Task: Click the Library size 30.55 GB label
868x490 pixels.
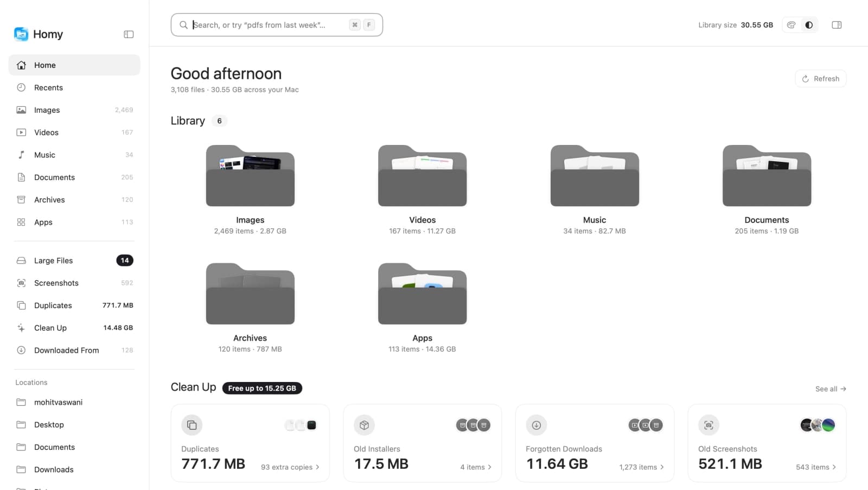Action: [x=736, y=25]
